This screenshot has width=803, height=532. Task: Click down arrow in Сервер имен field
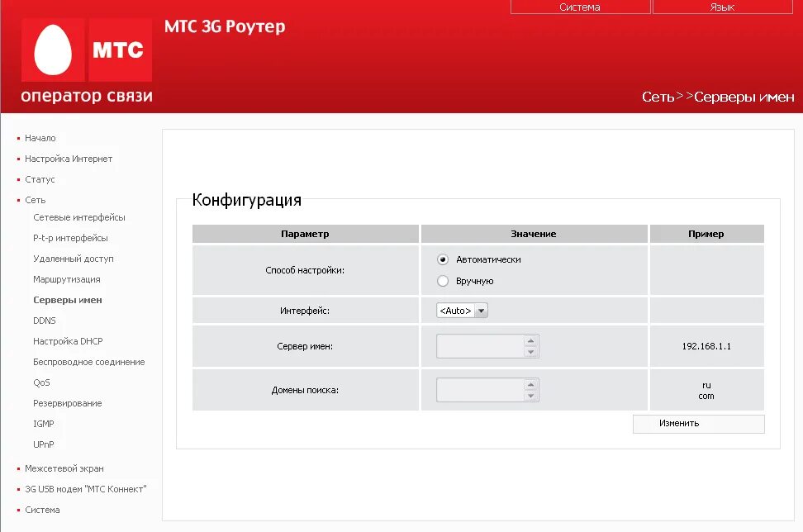tap(530, 352)
